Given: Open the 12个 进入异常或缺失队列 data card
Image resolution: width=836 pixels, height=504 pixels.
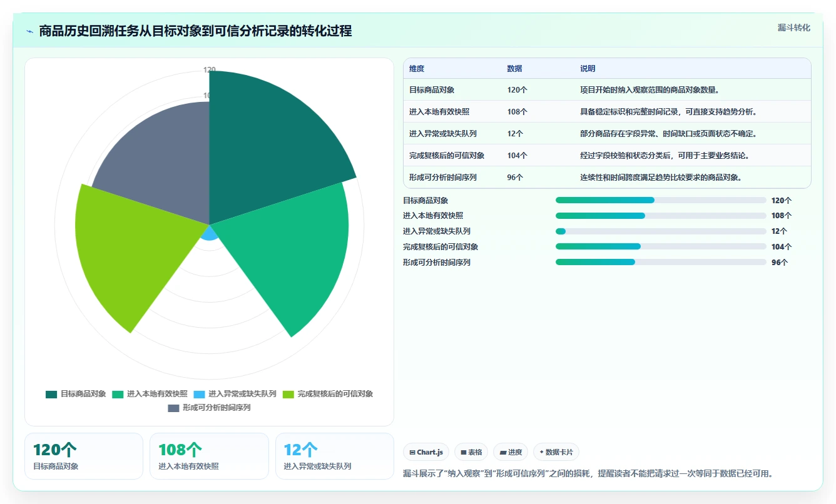Looking at the screenshot, I should pos(335,456).
